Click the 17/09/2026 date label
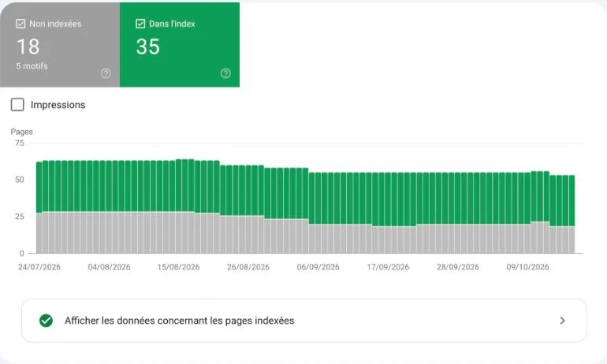 (x=389, y=267)
